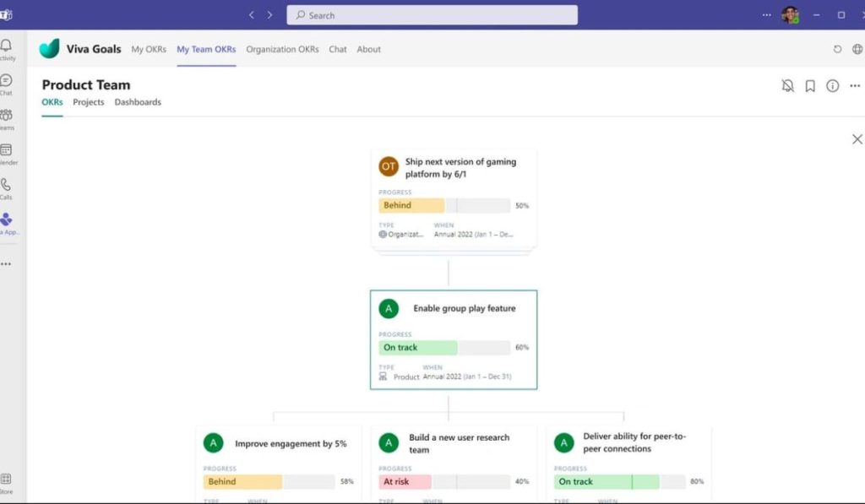This screenshot has height=504, width=865.
Task: Switch to My OKRs tab
Action: pos(149,49)
